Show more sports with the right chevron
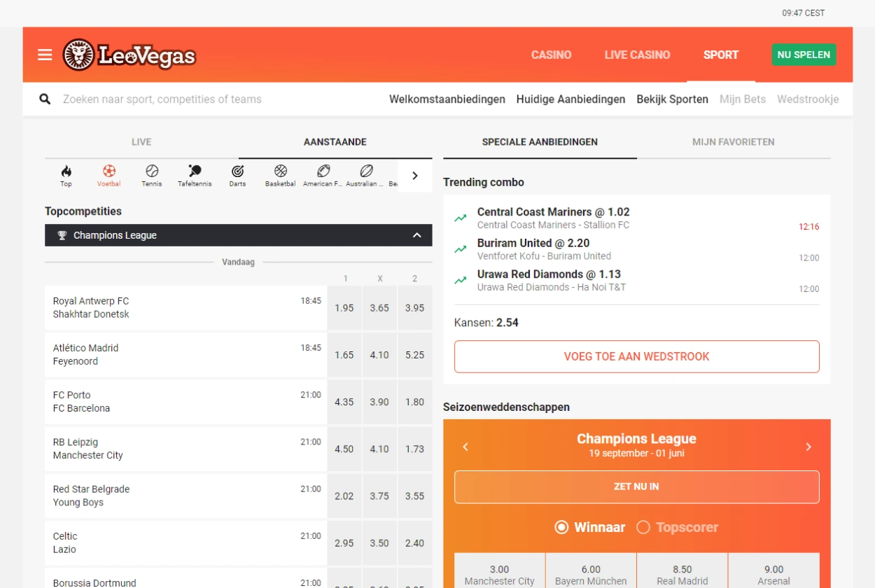875x588 pixels. click(415, 176)
